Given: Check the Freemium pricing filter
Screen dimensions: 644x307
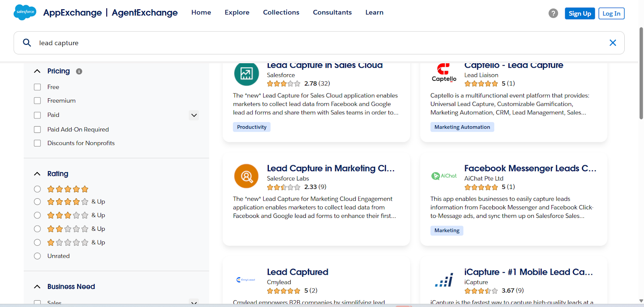Looking at the screenshot, I should (x=37, y=101).
